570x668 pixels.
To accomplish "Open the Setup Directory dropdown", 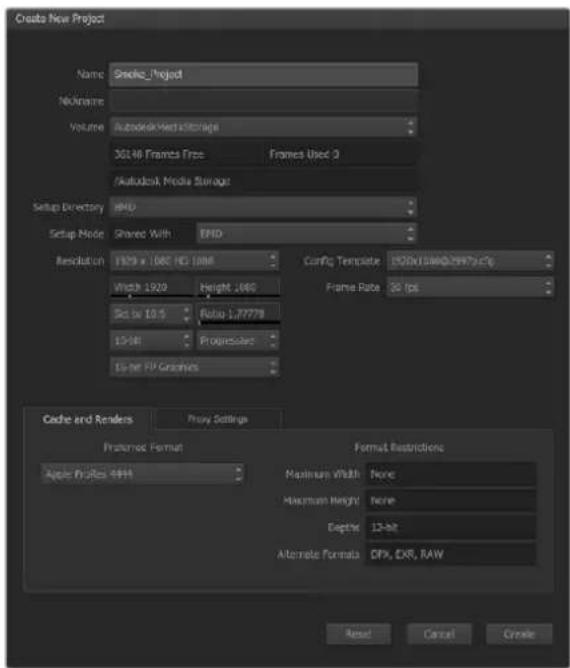I will click(x=263, y=207).
